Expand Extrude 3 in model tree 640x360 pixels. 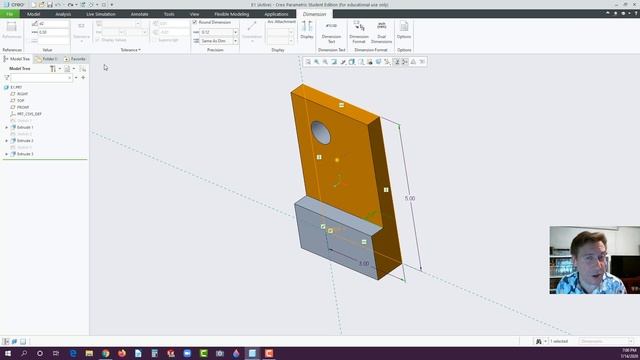pos(6,154)
